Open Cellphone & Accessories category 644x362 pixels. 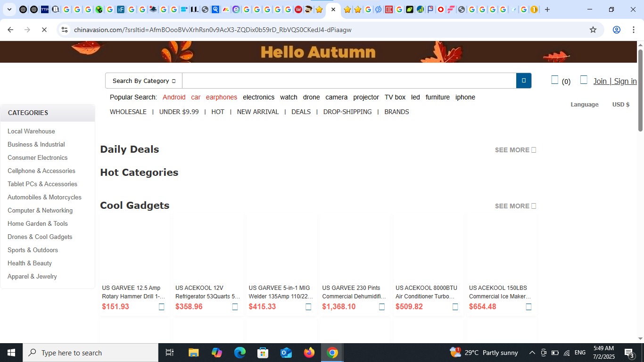[x=41, y=171]
